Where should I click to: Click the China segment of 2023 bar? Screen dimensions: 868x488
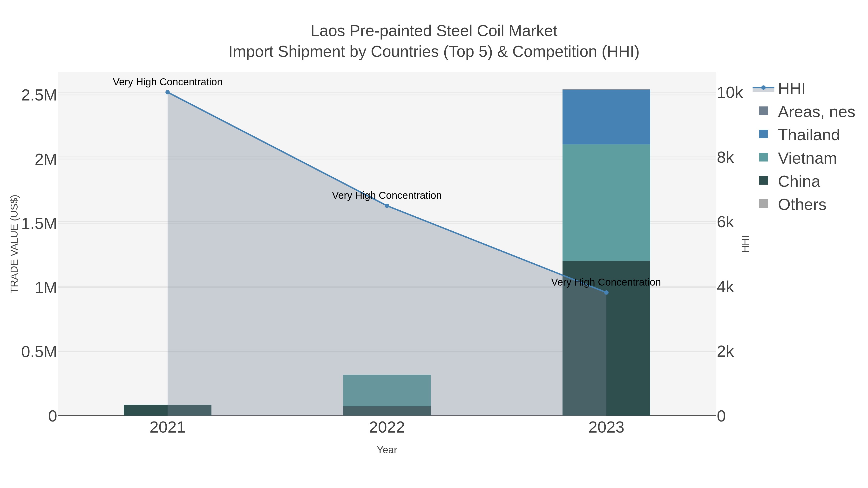pos(607,338)
